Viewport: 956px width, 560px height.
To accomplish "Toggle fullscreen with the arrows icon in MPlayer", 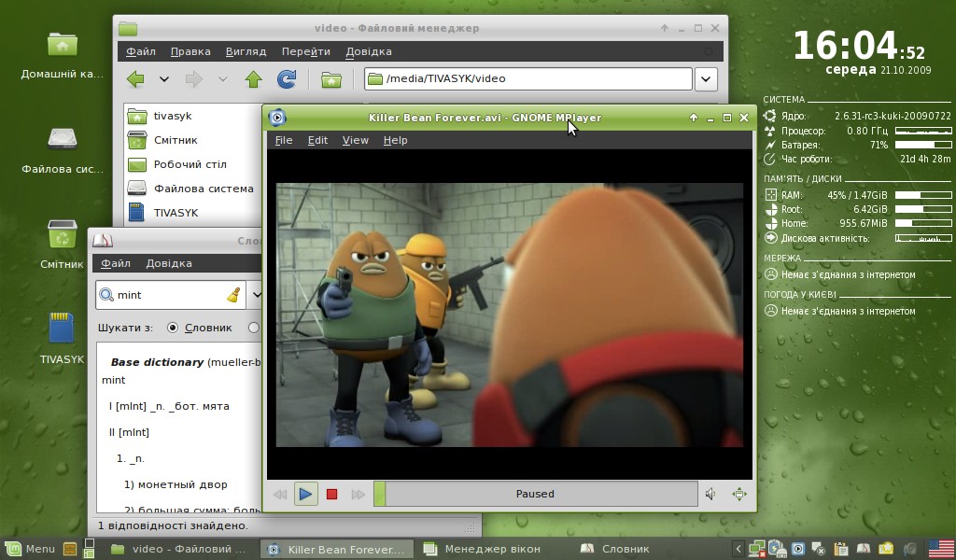I will (x=739, y=494).
